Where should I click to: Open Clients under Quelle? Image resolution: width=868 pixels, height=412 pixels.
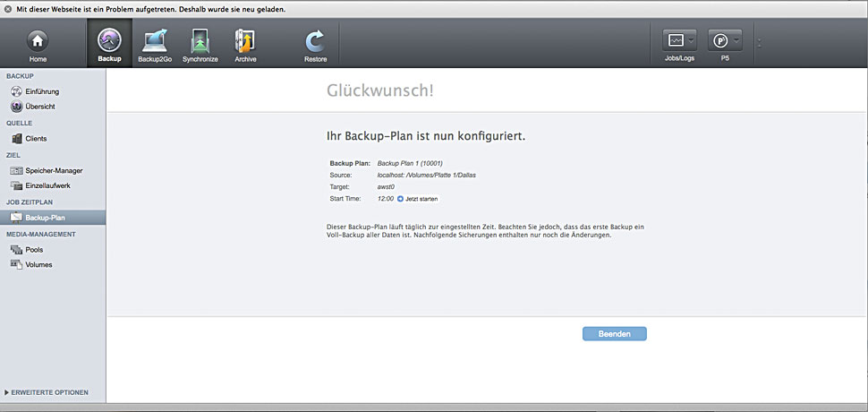(x=36, y=139)
